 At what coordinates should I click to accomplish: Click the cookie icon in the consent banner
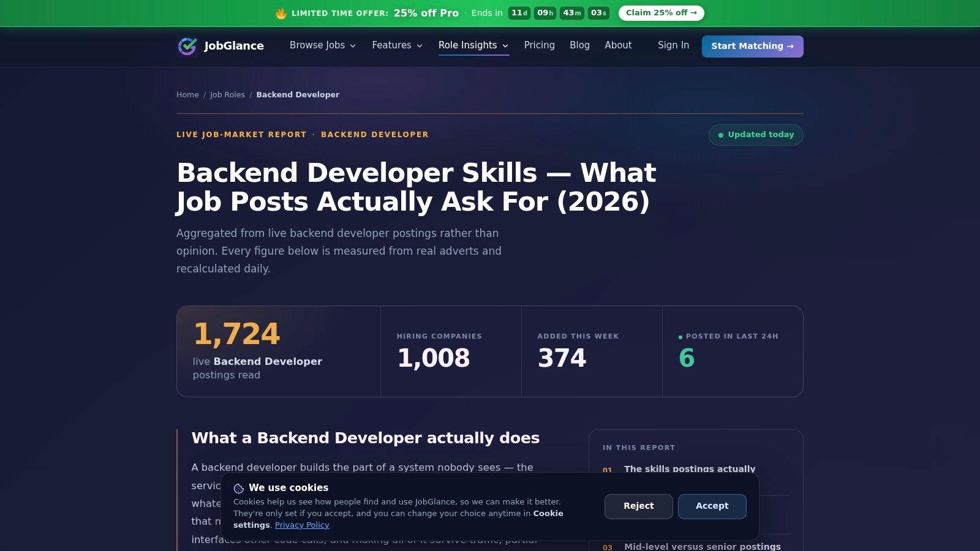[239, 489]
